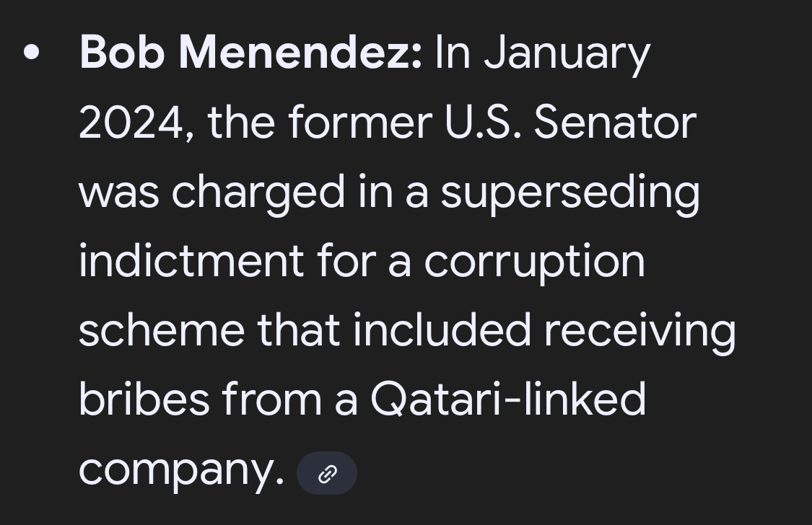Click the word "included"

click(x=442, y=330)
